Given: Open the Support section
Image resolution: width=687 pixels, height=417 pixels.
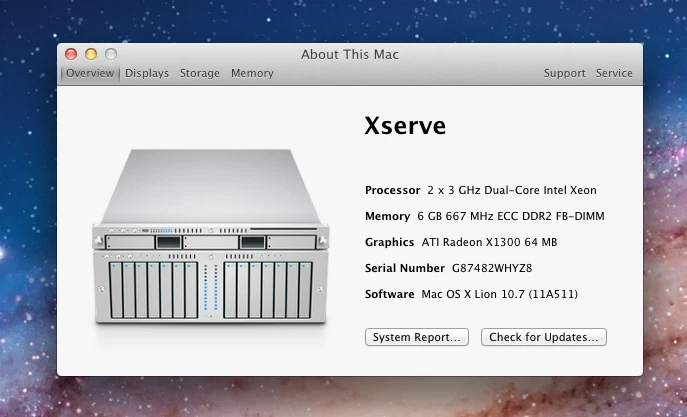Looking at the screenshot, I should (x=564, y=73).
